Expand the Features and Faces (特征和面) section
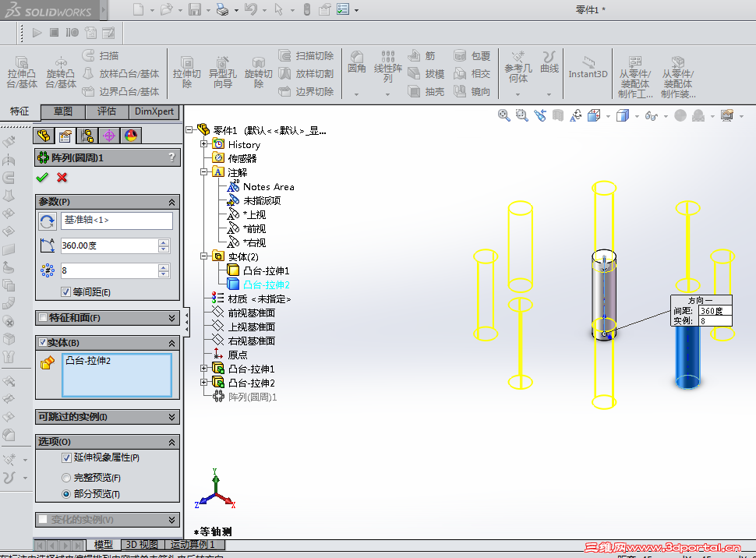 click(171, 318)
